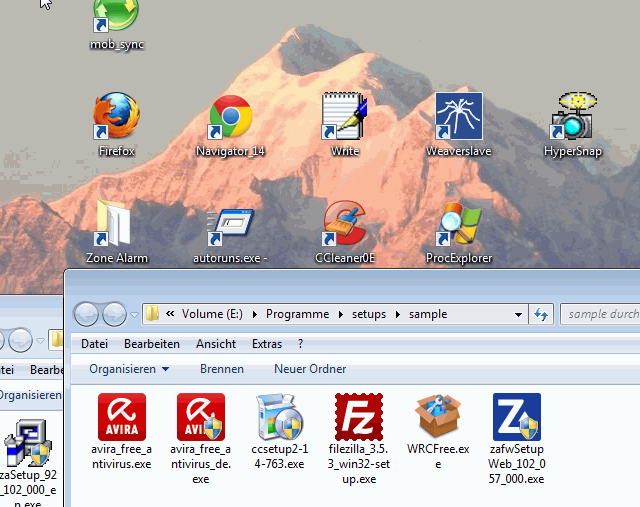
Task: Click the Brennen toolbar button
Action: [222, 369]
